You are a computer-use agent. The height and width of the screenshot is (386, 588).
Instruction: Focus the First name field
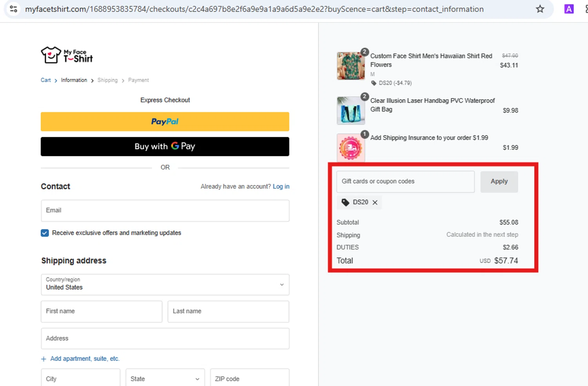(102, 311)
